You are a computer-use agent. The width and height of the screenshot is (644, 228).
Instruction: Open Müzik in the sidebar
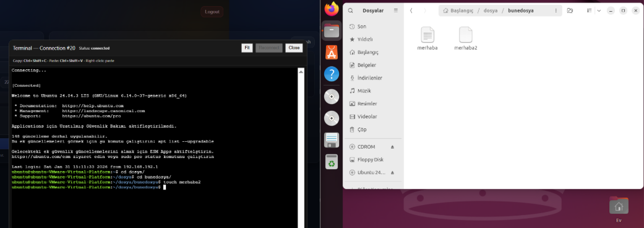point(373,90)
